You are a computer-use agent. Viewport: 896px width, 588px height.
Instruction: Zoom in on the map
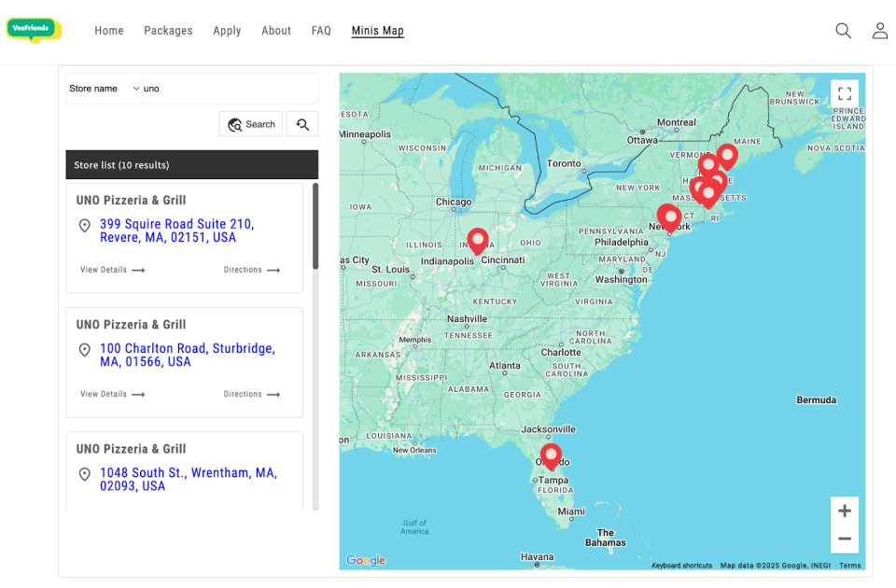click(x=845, y=511)
